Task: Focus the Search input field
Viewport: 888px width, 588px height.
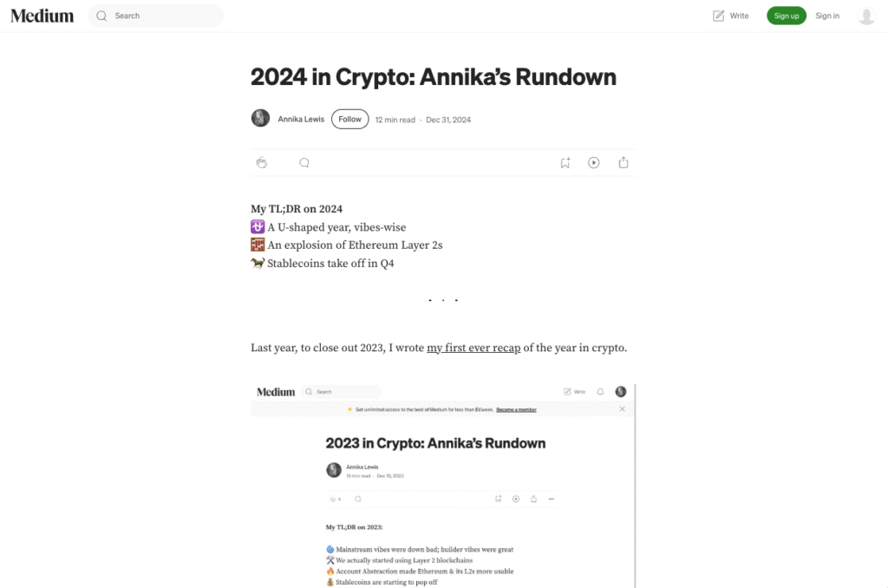Action: (x=156, y=16)
